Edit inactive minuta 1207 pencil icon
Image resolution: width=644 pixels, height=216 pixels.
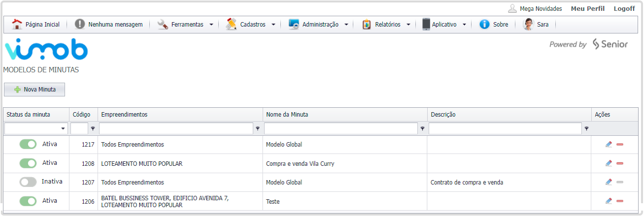(609, 182)
